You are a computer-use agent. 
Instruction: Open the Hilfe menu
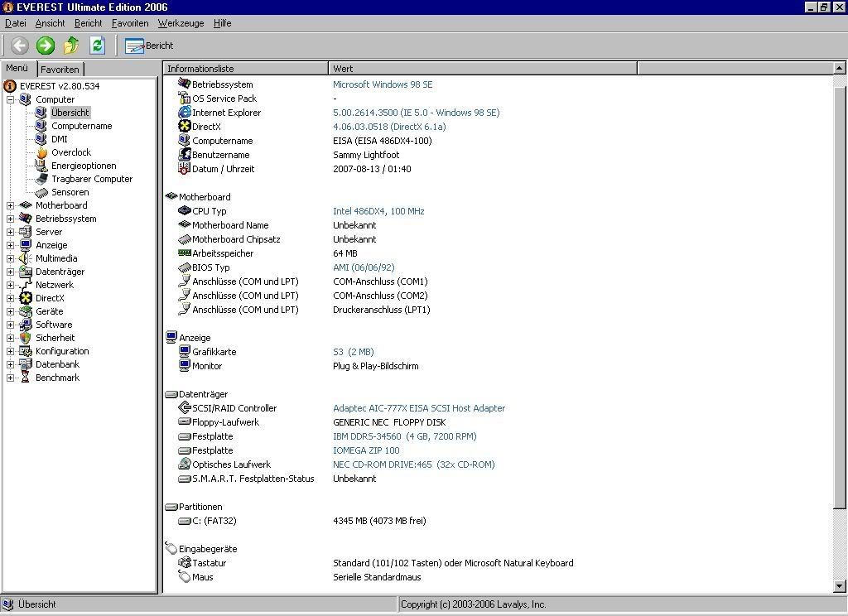click(x=222, y=23)
